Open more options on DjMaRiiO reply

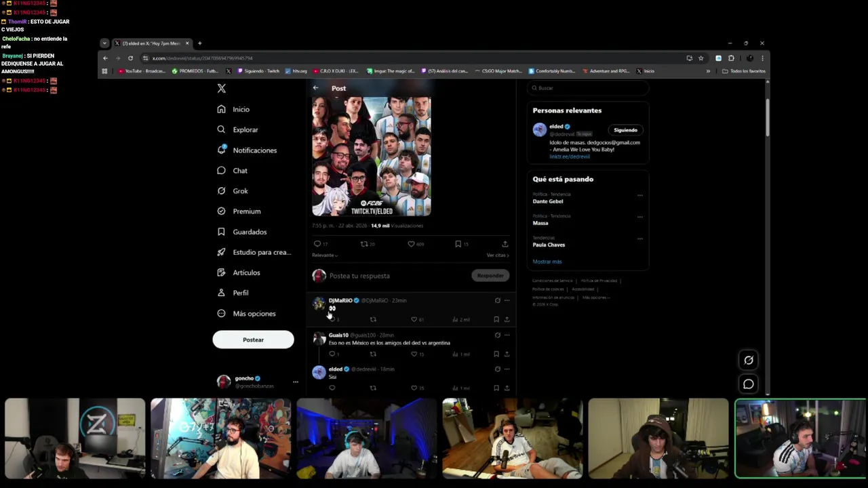click(x=507, y=300)
